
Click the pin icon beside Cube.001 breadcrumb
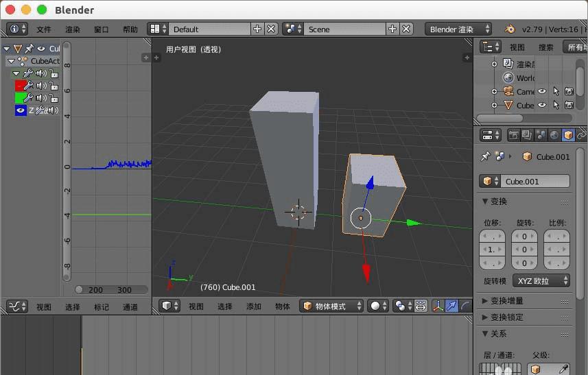486,156
